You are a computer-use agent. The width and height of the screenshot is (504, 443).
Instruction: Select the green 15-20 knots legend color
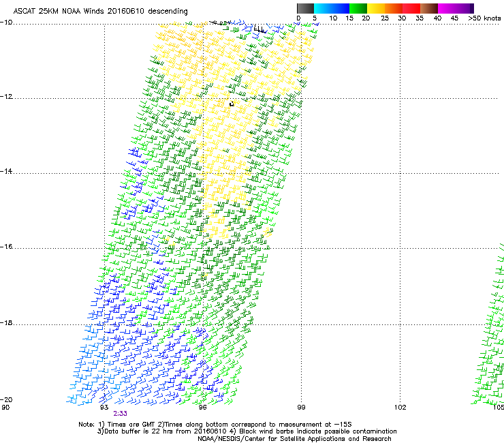coord(358,8)
